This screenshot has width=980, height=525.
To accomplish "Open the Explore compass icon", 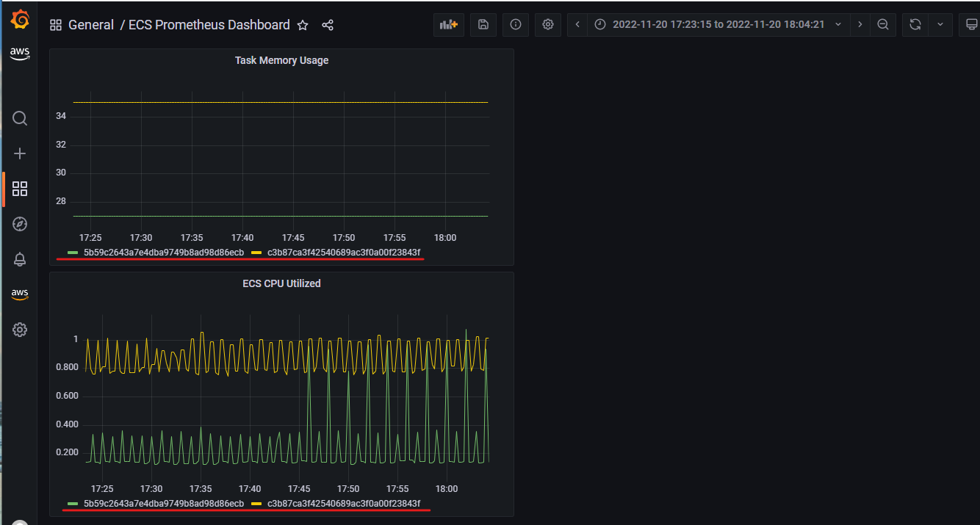I will click(20, 224).
